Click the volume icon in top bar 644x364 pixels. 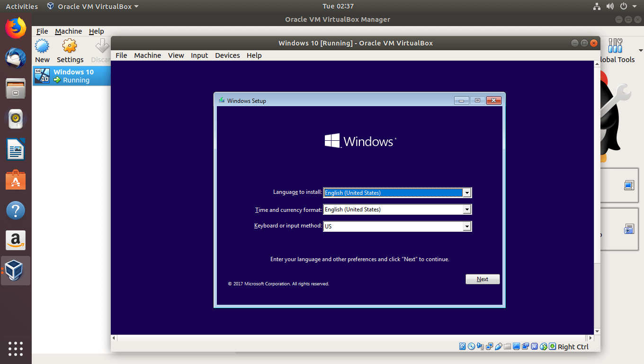[x=610, y=7]
